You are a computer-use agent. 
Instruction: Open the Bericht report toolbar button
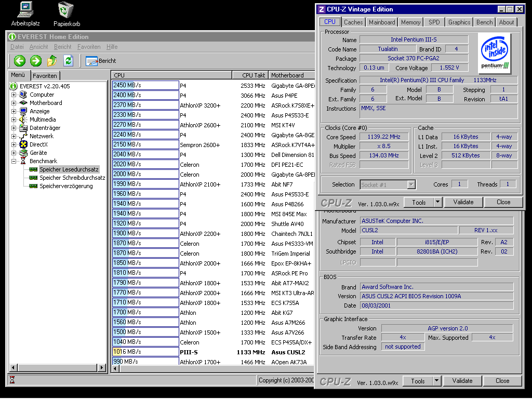(101, 61)
